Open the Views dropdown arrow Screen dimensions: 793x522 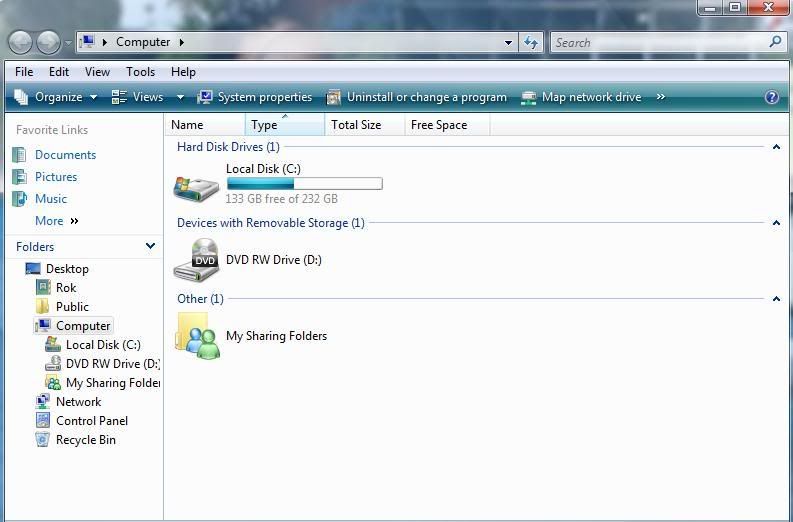180,97
